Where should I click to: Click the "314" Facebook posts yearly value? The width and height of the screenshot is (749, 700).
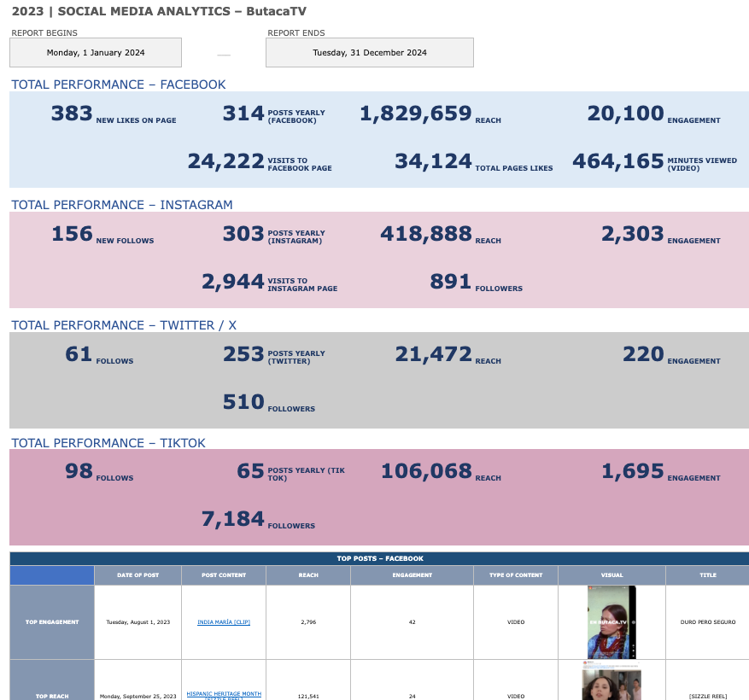click(243, 114)
